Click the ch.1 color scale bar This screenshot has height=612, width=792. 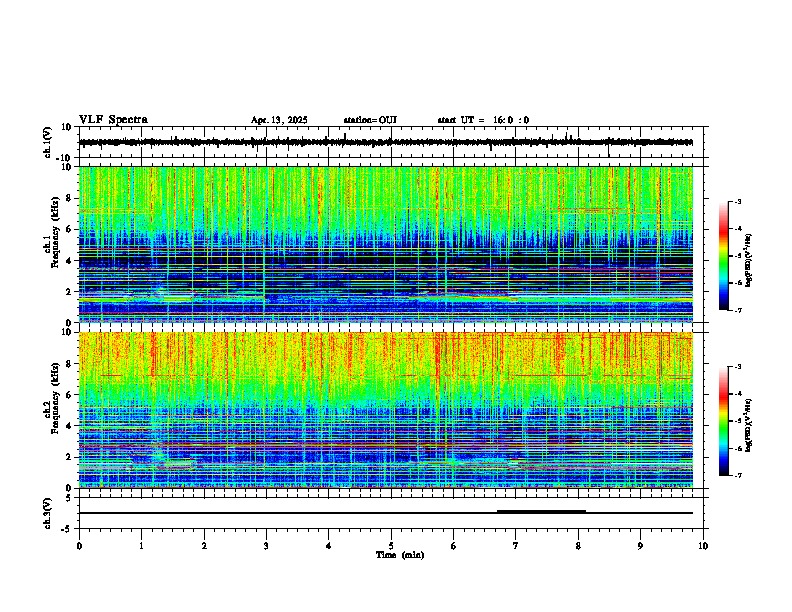(x=723, y=256)
